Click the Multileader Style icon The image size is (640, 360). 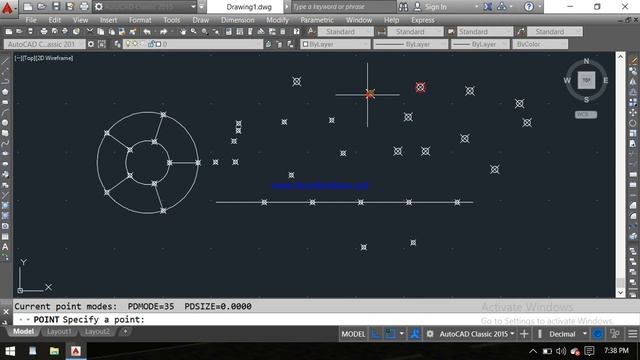click(521, 31)
